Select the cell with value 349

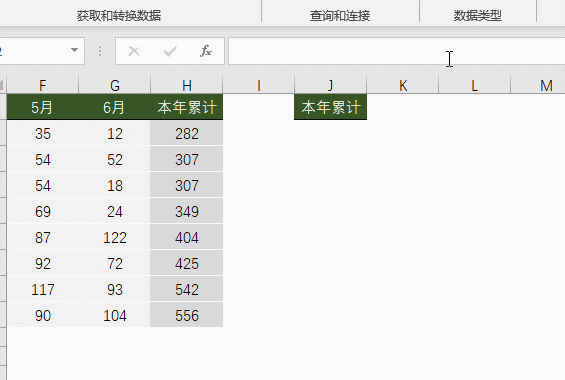187,211
